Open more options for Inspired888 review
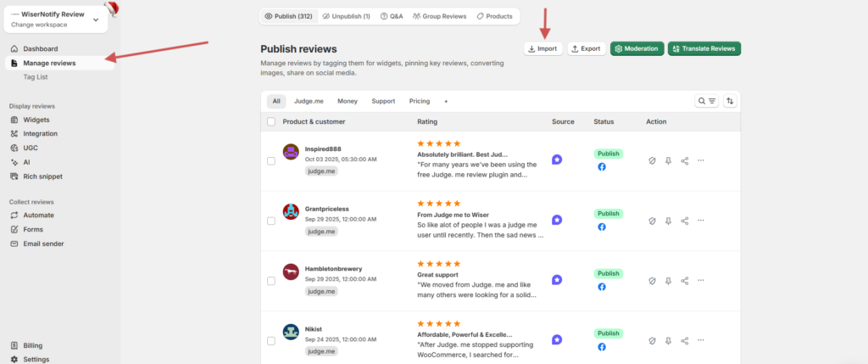Image resolution: width=868 pixels, height=364 pixels. click(701, 160)
